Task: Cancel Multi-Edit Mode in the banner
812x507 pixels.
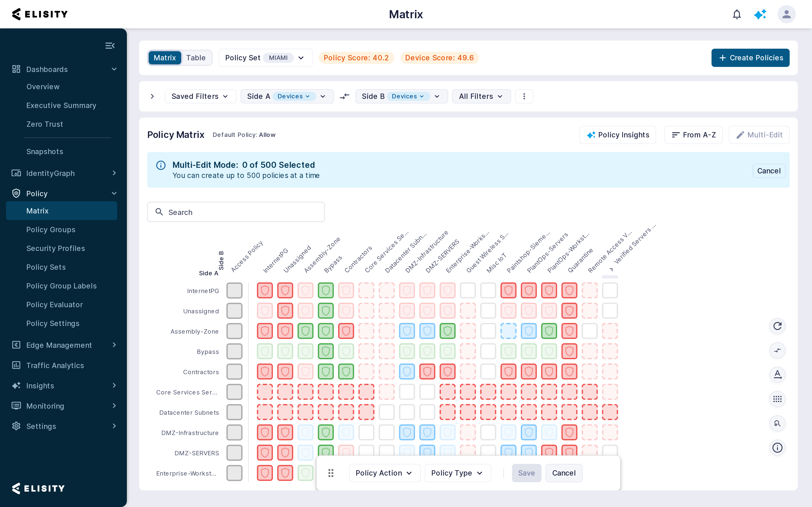Action: tap(769, 171)
